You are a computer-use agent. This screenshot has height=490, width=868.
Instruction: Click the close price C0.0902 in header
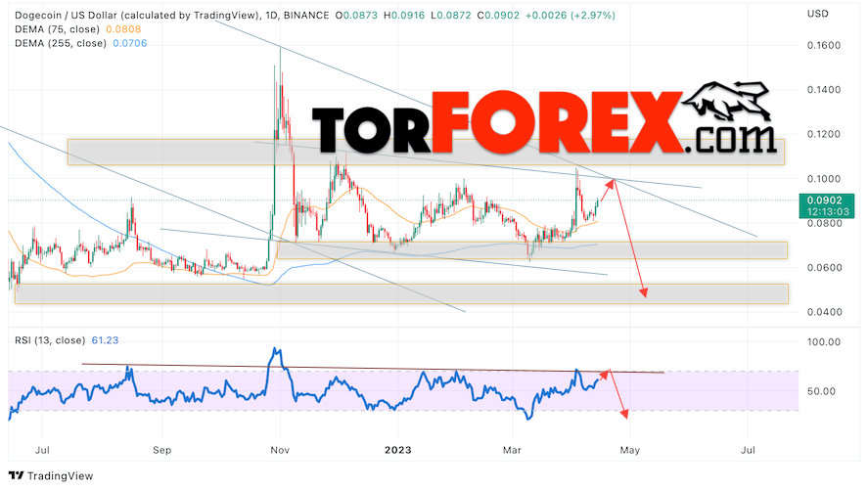coord(498,16)
